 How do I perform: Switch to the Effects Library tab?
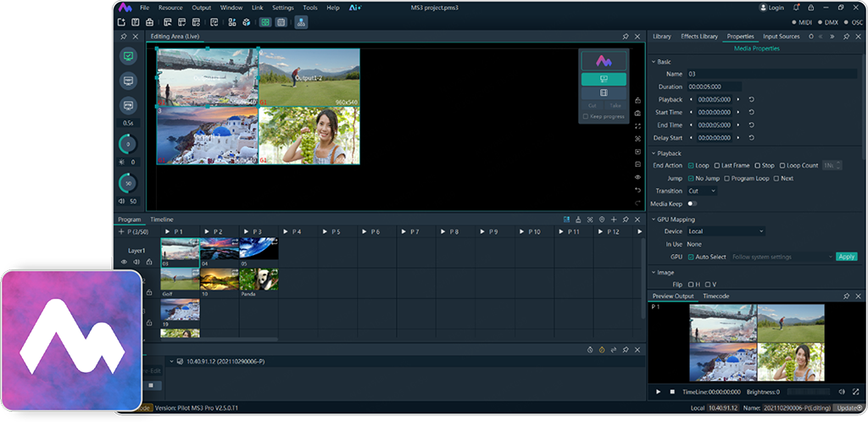698,36
